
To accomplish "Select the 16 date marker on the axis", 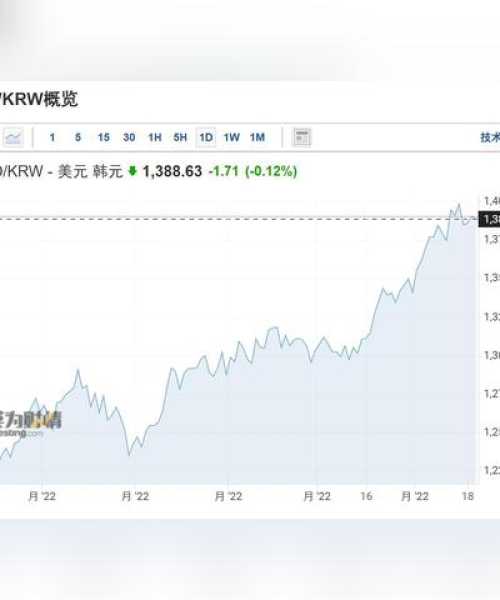I will [366, 496].
